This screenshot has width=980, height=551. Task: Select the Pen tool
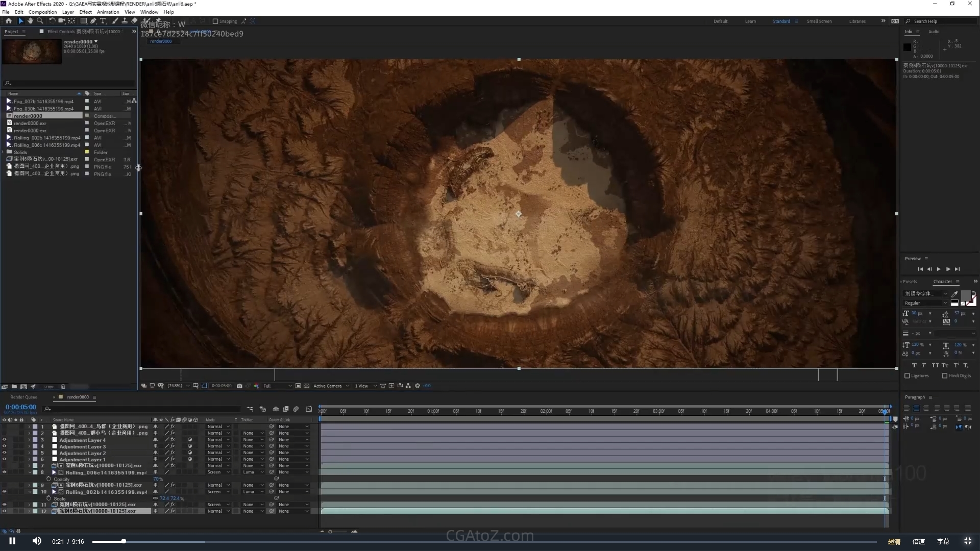tap(93, 21)
